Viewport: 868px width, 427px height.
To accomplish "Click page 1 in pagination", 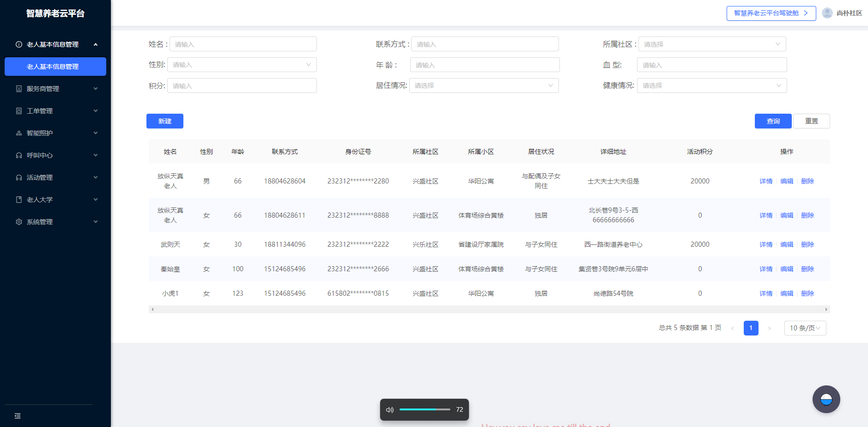I will 751,328.
